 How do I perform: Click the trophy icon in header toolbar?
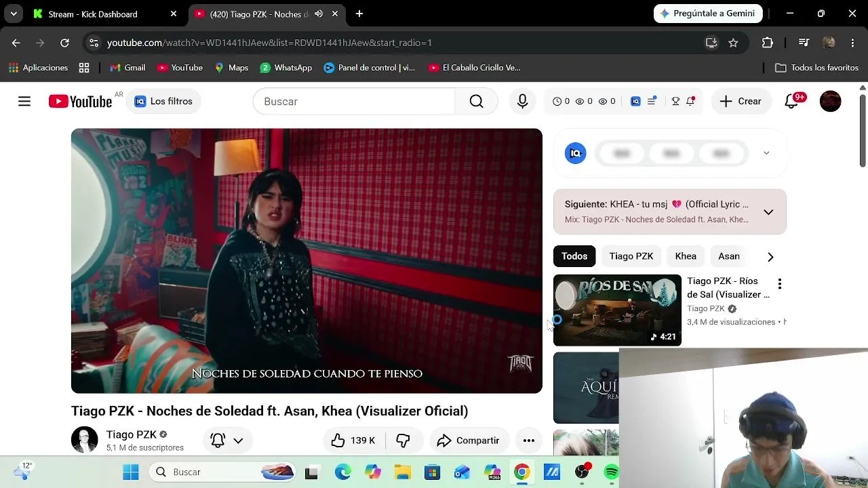(x=675, y=102)
